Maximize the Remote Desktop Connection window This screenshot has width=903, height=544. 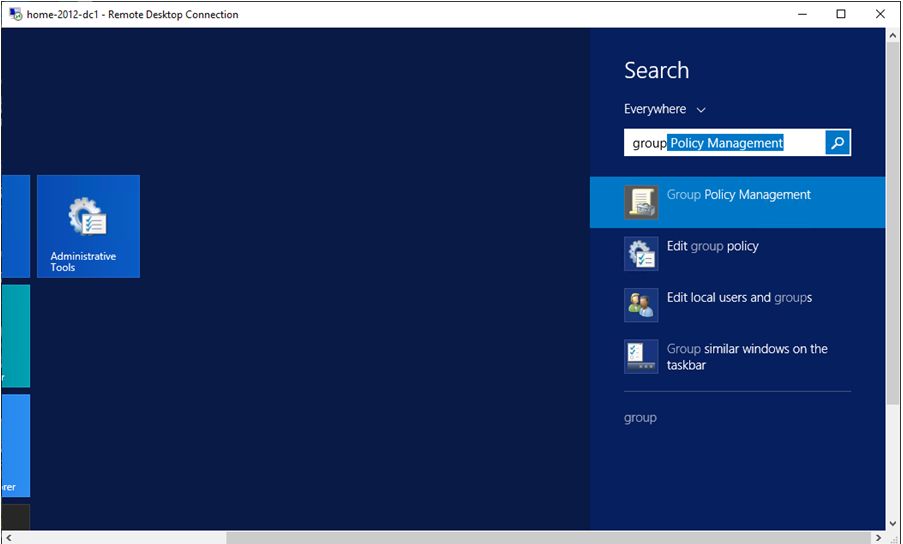point(841,14)
